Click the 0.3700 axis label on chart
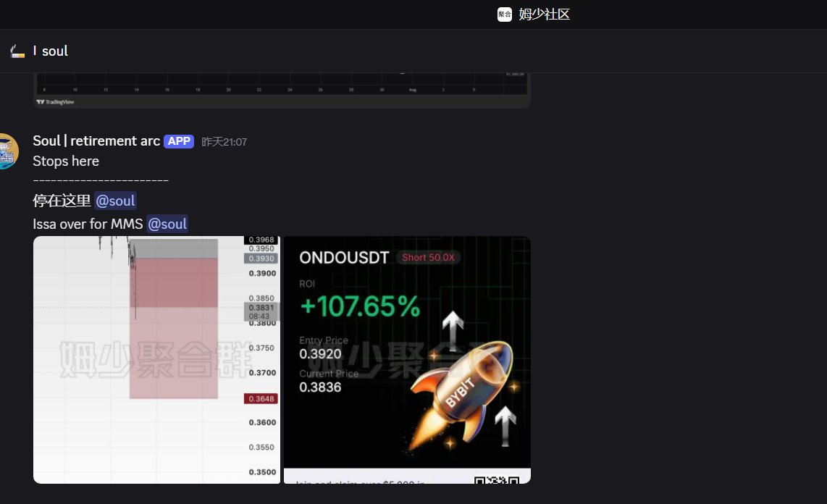Viewport: 827px width, 504px height. coord(262,373)
